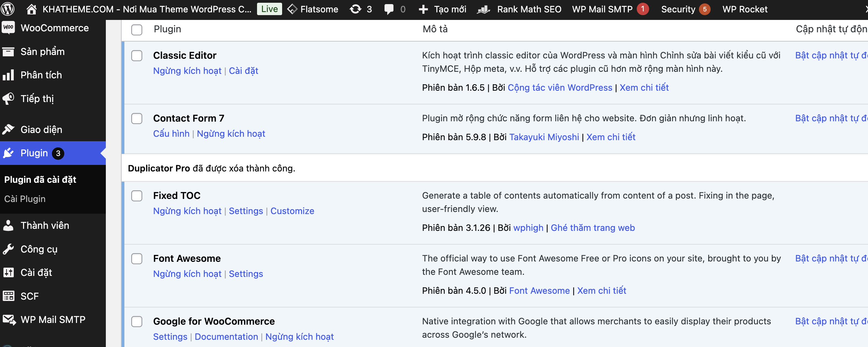Screen dimensions: 868x347
Task: Select Plugin đã cài đặt submenu item
Action: click(x=40, y=180)
